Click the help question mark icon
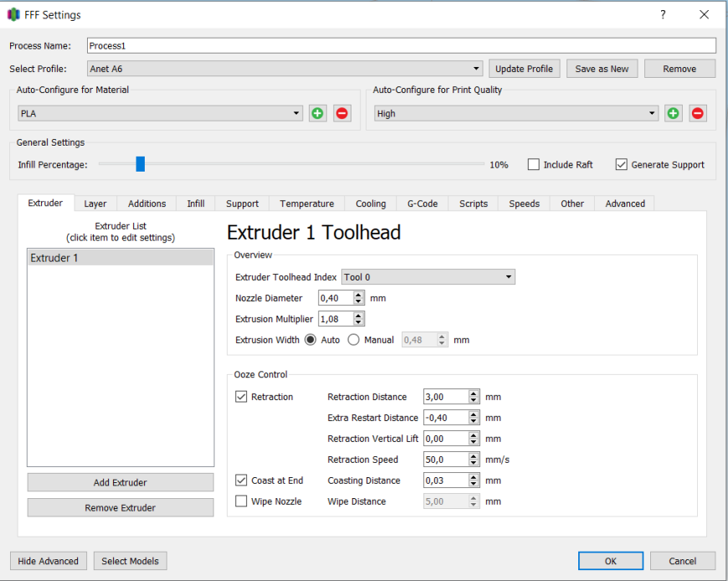The width and height of the screenshot is (728, 581). [x=663, y=14]
